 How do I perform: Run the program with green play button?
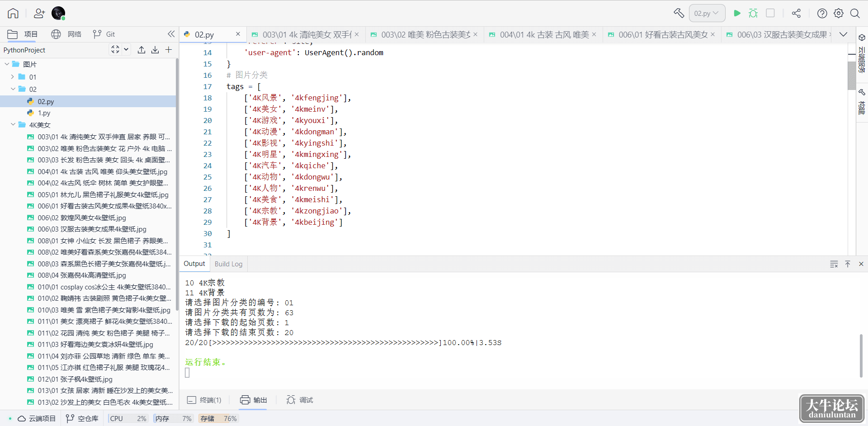737,13
